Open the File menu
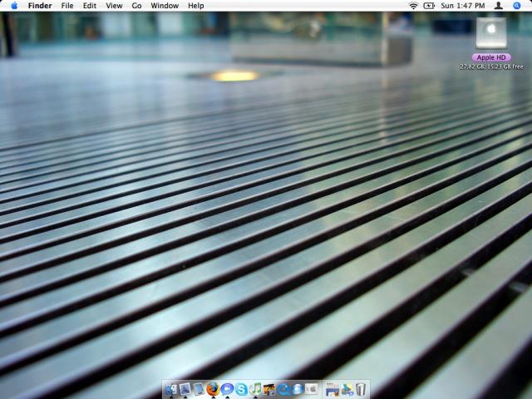The height and width of the screenshot is (399, 532). pyautogui.click(x=67, y=6)
